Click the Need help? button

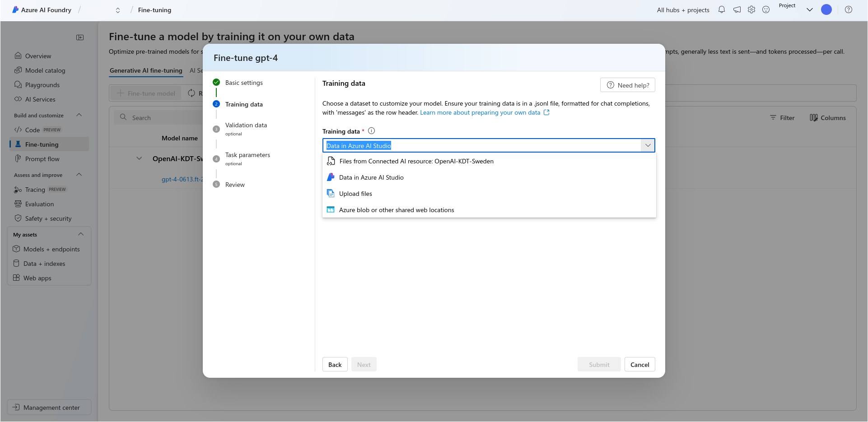click(x=628, y=85)
